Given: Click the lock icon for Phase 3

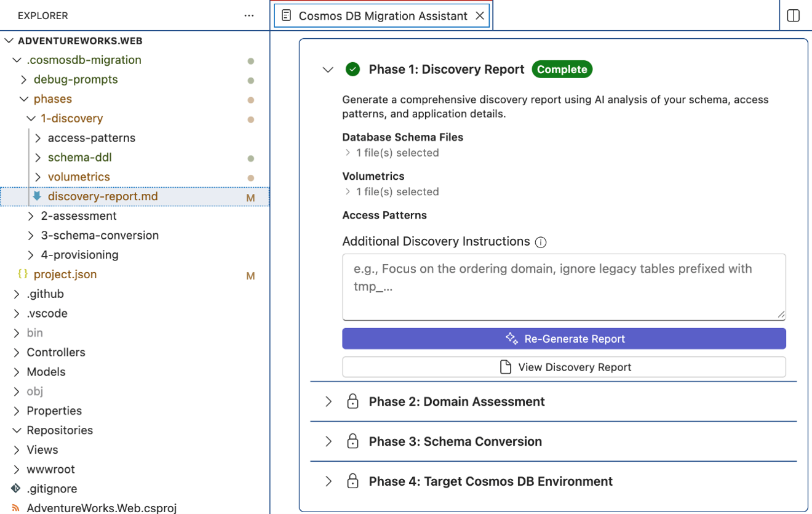Looking at the screenshot, I should click(x=352, y=441).
